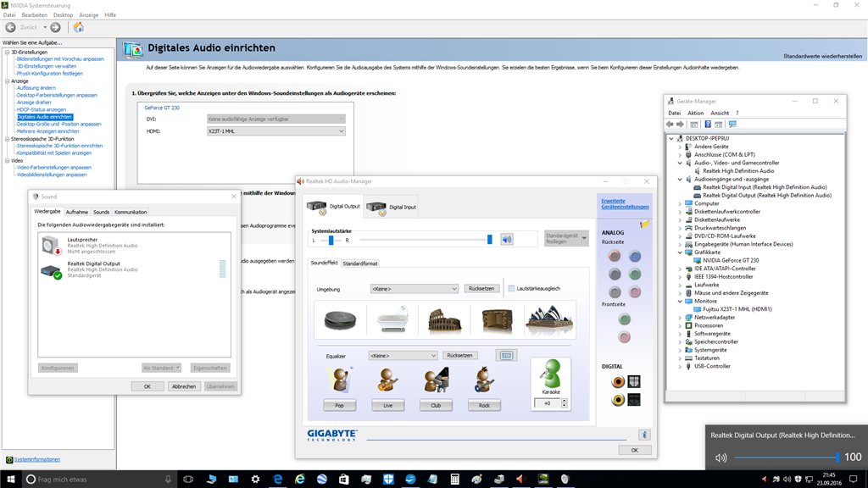Collapse the Monitore node in Geräte-Manager
The image size is (868, 488).
click(x=680, y=301)
